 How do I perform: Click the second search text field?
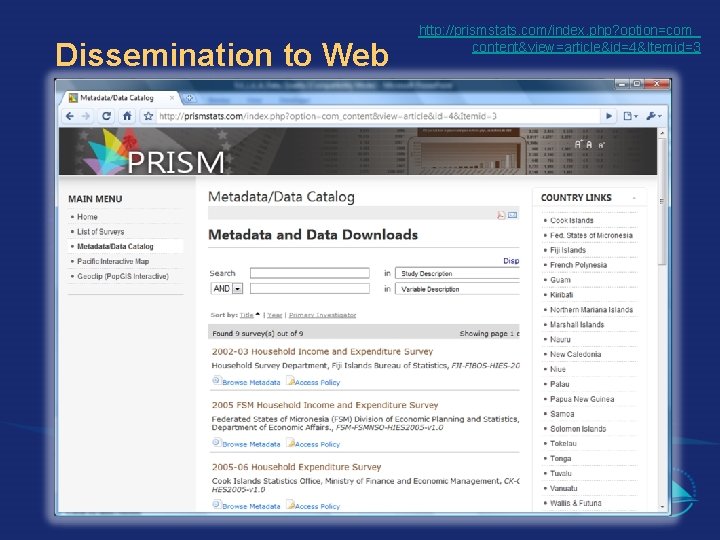310,288
